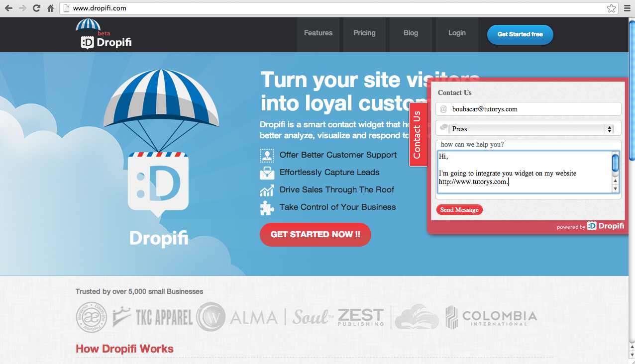Click the GET STARTED NOW !! button
Image resolution: width=635 pixels, height=364 pixels.
[x=316, y=234]
